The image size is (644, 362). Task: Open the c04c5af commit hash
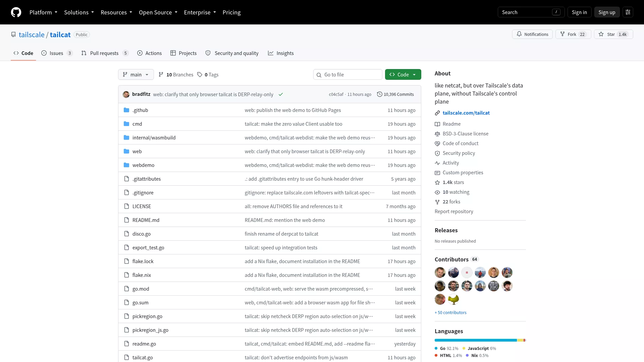pyautogui.click(x=336, y=95)
